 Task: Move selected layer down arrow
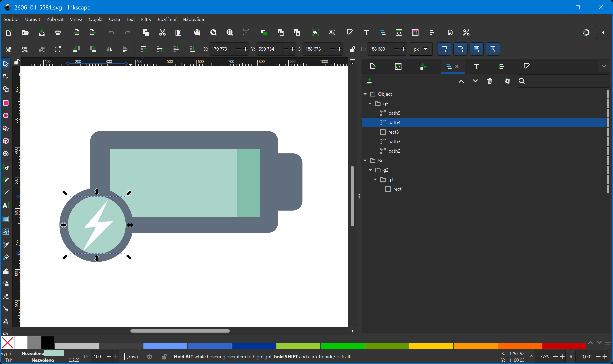pos(475,81)
